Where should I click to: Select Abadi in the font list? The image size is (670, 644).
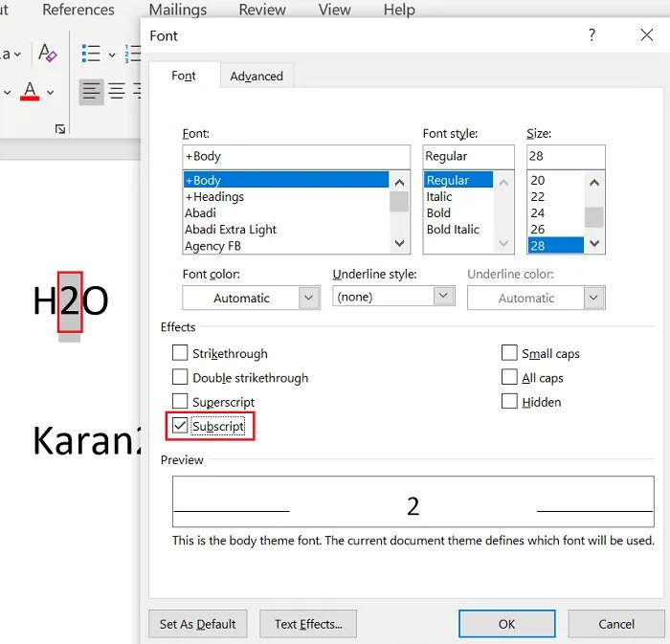click(286, 212)
